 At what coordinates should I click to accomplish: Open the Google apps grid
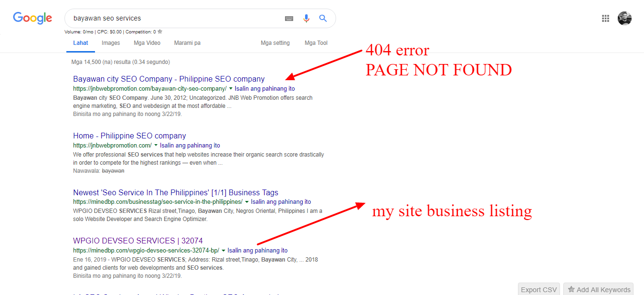tap(606, 19)
